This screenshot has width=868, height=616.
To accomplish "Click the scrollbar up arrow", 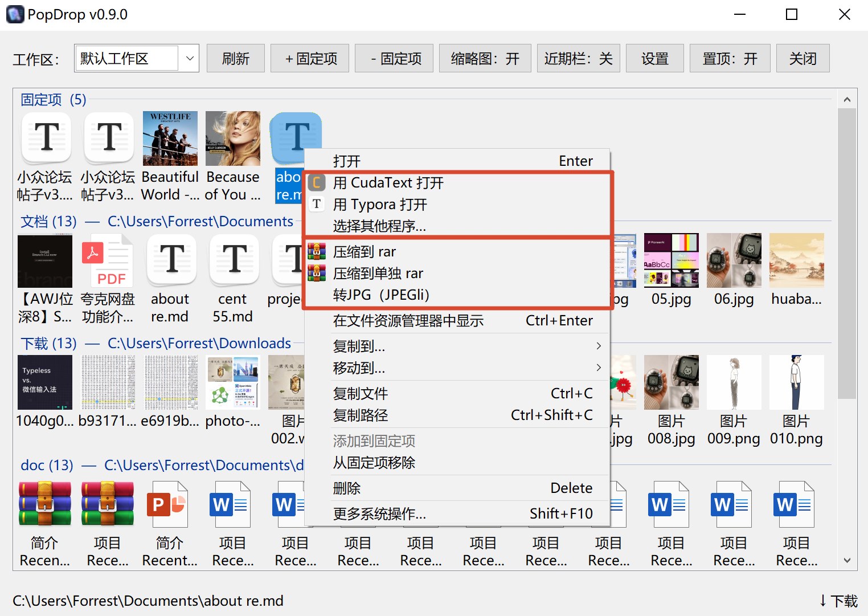I will pyautogui.click(x=847, y=100).
